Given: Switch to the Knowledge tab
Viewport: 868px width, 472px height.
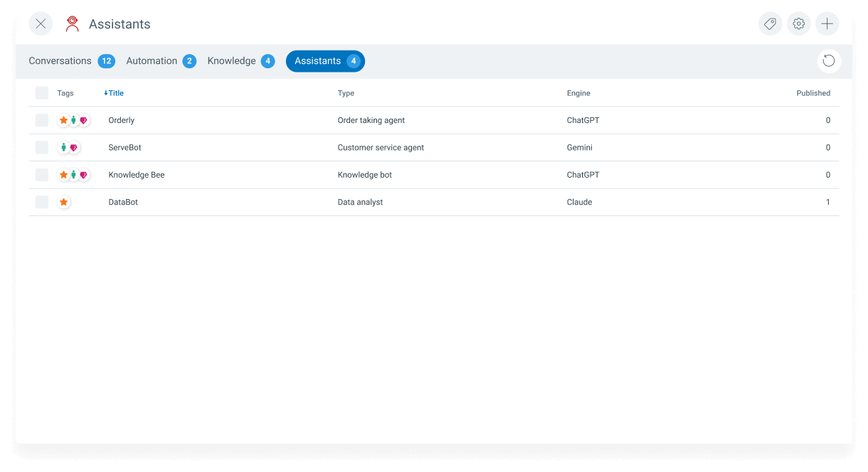Looking at the screenshot, I should coord(240,61).
